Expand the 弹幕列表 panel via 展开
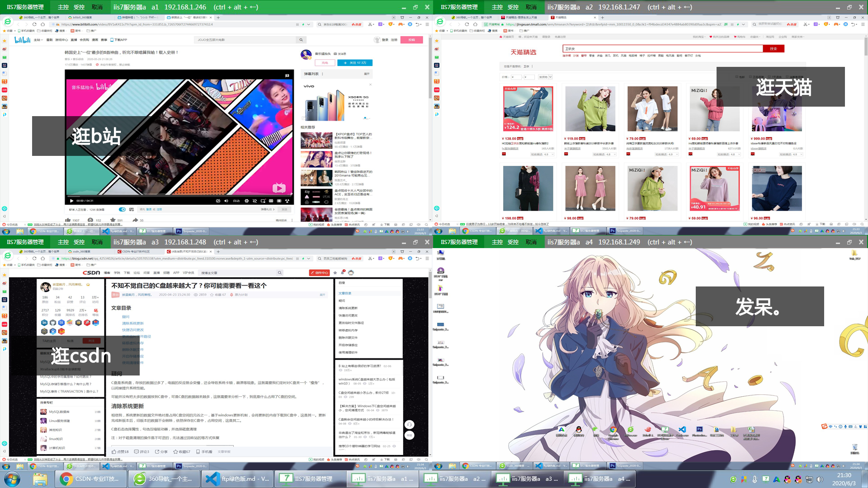Screen dimensions: 868x488 pyautogui.click(x=367, y=74)
